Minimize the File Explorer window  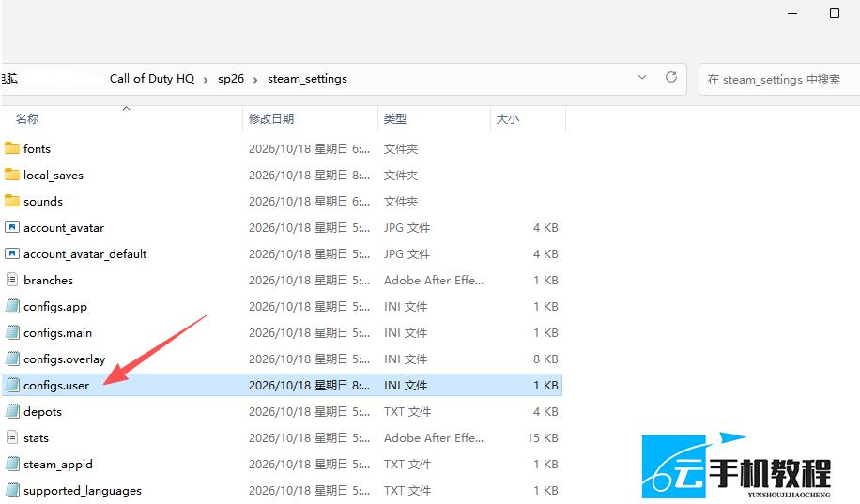coord(792,13)
